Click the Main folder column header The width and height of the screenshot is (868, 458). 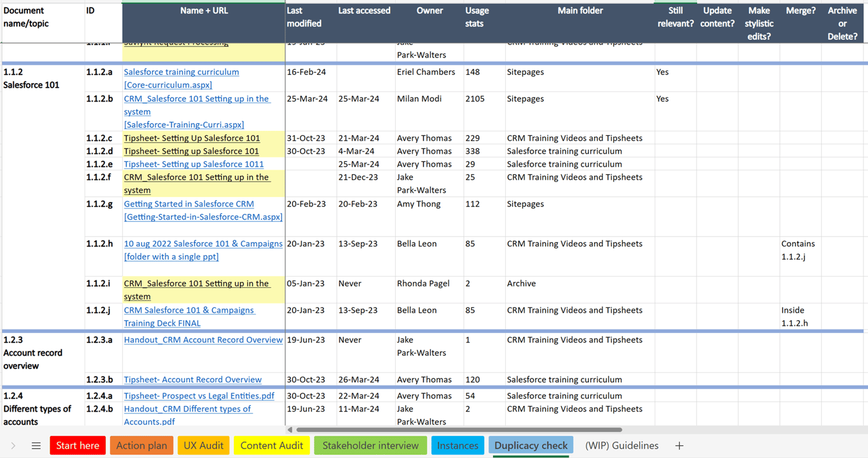coord(580,23)
